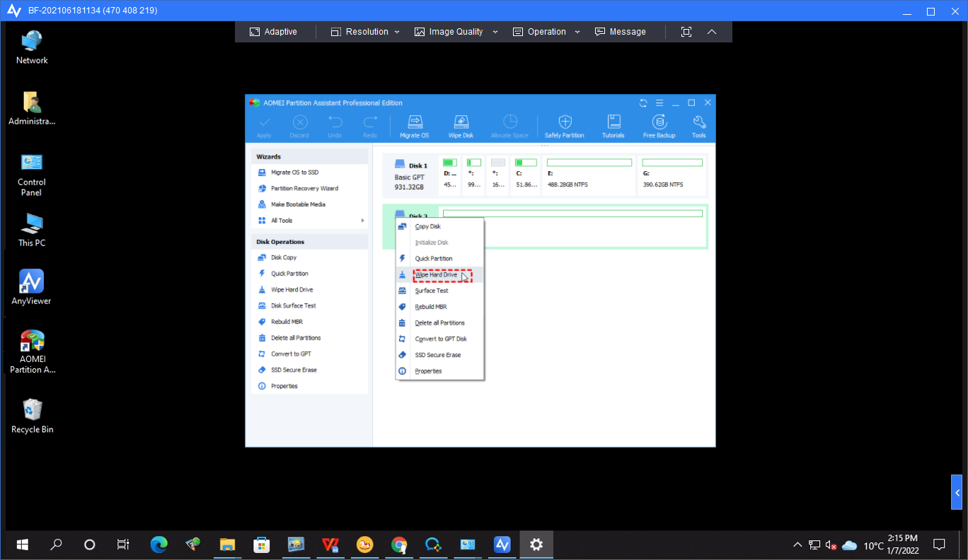Viewport: 968px width, 560px height.
Task: Open Microsoft Edge from the taskbar
Action: tap(159, 544)
